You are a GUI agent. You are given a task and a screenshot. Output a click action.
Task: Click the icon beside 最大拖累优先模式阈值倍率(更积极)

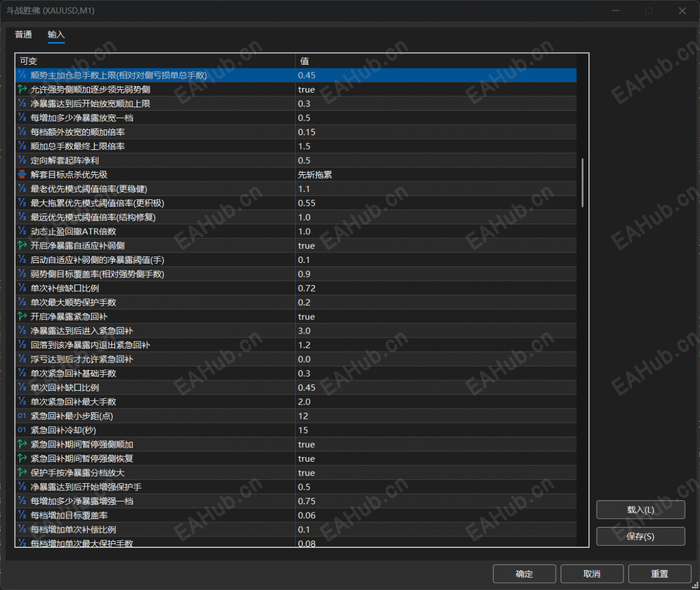tap(22, 203)
